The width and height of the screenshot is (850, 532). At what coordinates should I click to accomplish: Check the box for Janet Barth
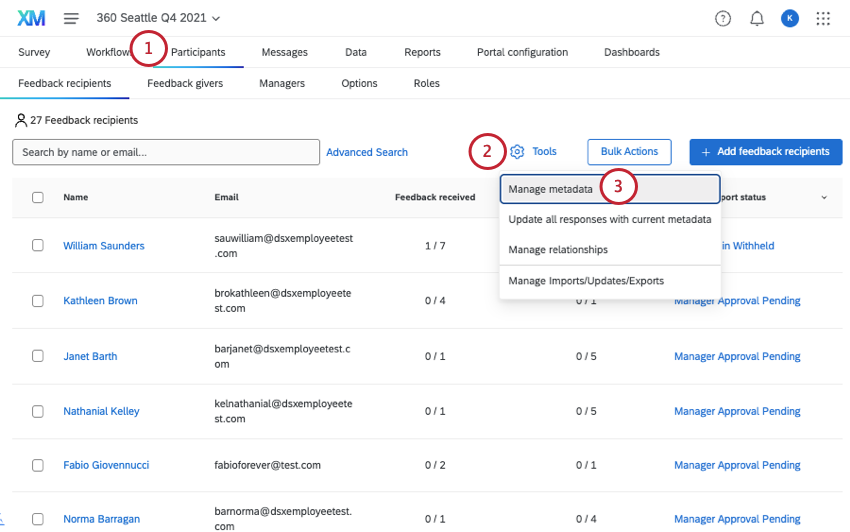[x=38, y=356]
